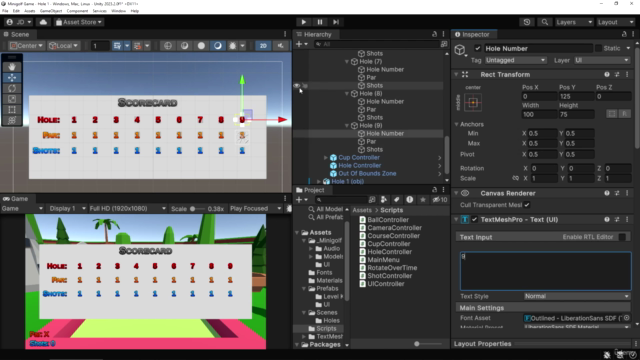Click the Hierarchy add object plus button
The image size is (640, 360).
(301, 44)
